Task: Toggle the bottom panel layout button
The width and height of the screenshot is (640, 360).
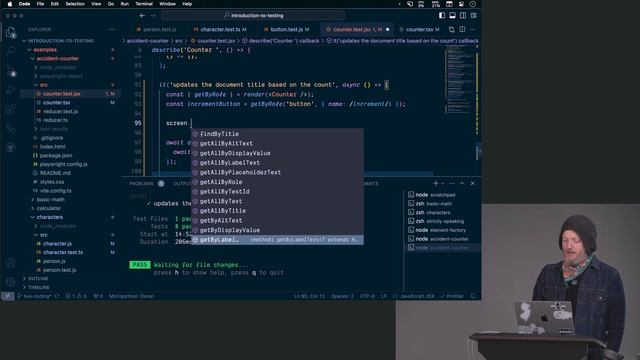Action: point(452,16)
